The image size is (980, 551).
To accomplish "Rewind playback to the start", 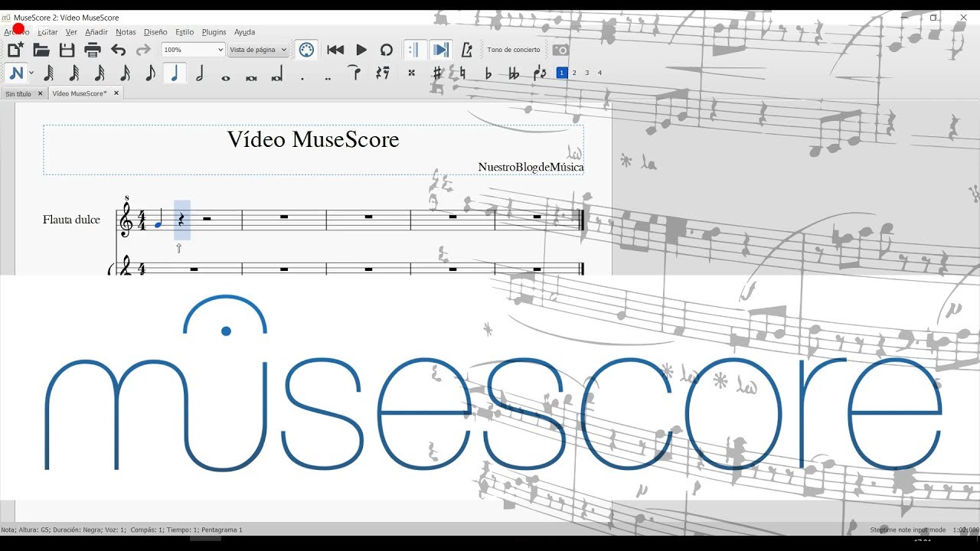I will 335,50.
